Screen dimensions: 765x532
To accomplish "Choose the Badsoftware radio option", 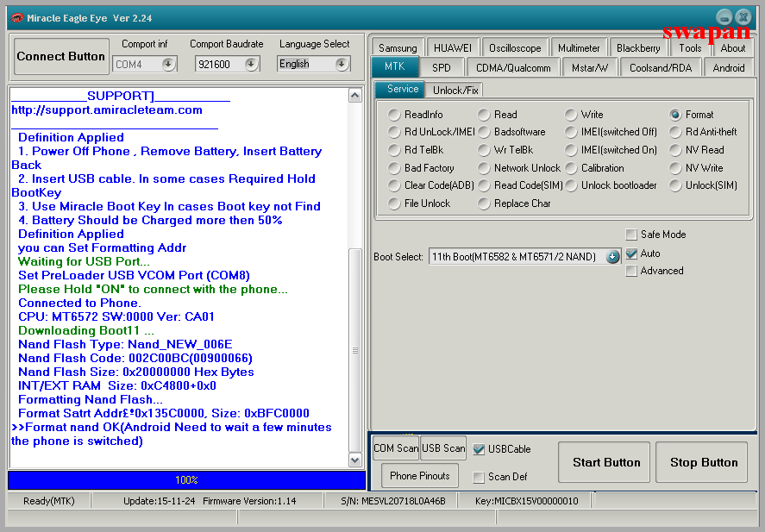I will (x=484, y=132).
